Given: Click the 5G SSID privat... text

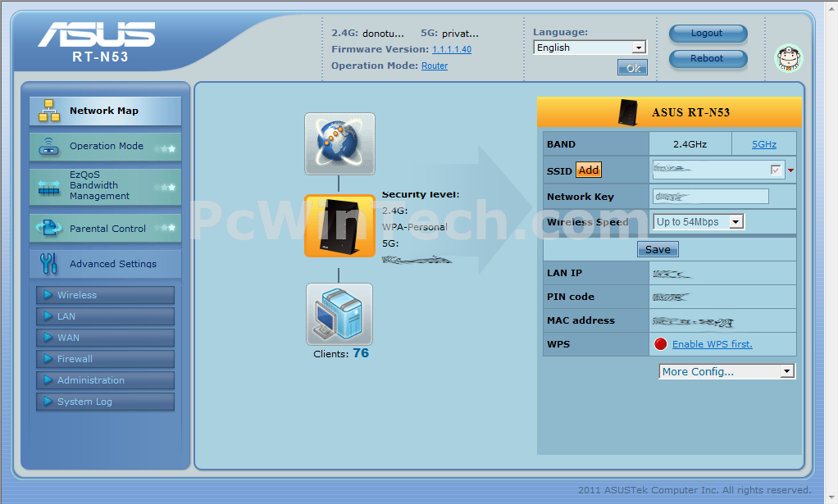Looking at the screenshot, I should coord(460,34).
